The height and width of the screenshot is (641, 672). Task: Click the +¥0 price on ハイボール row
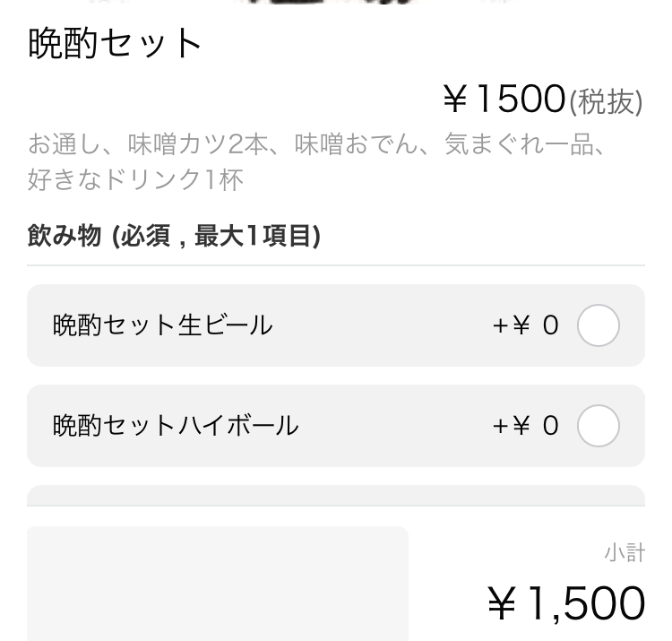(x=525, y=426)
